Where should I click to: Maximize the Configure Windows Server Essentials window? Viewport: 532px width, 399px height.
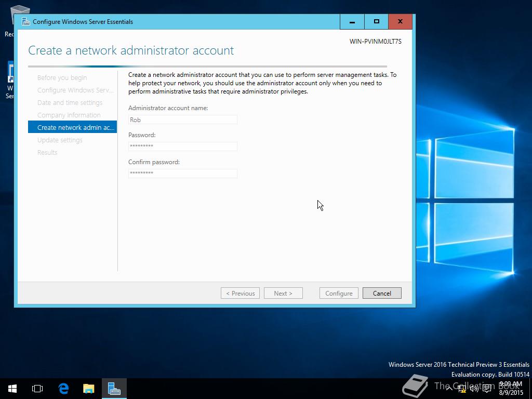point(376,22)
